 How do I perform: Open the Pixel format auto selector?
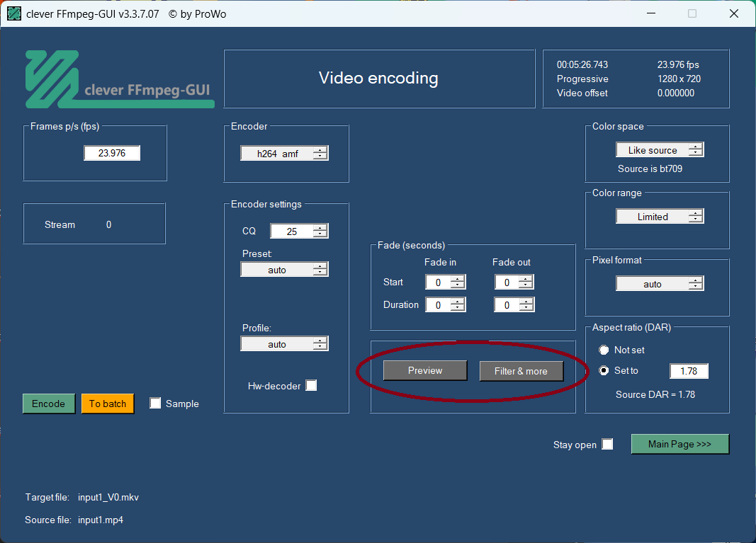coord(660,283)
